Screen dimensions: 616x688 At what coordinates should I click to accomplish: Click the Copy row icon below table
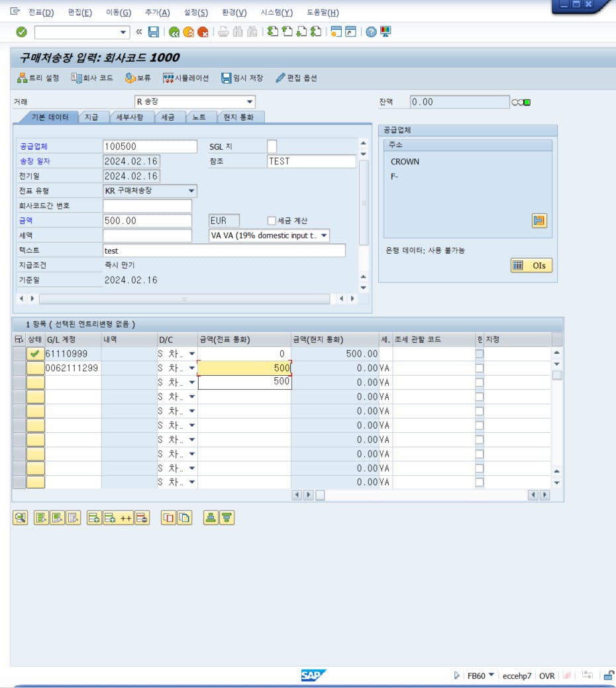pos(168,518)
